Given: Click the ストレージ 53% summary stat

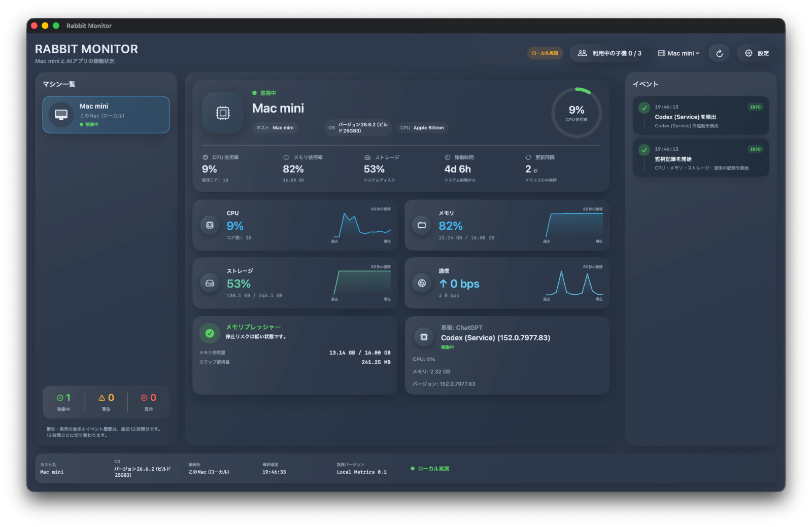Looking at the screenshot, I should tap(381, 169).
